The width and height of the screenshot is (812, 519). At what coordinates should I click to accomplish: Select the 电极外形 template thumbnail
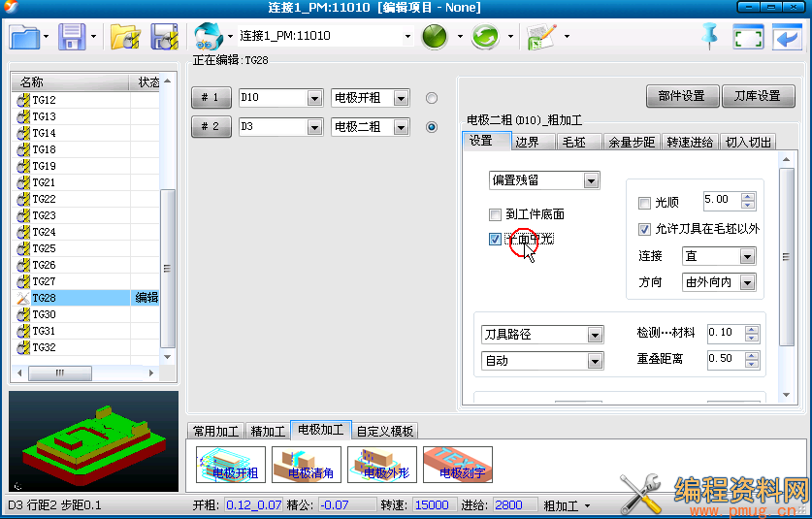(x=382, y=465)
